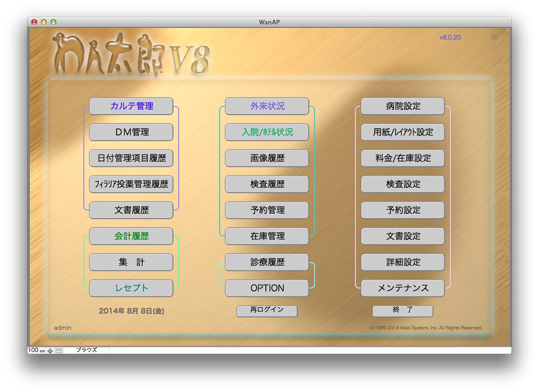Open 予約設定
Image resolution: width=539 pixels, height=392 pixels.
click(x=403, y=210)
